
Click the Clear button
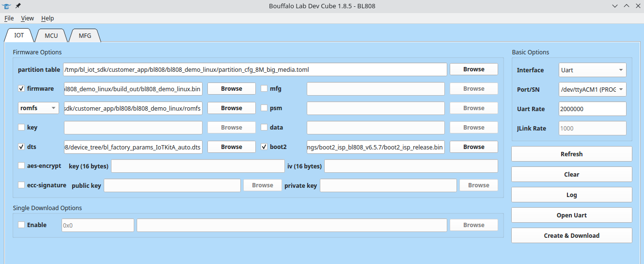click(572, 174)
